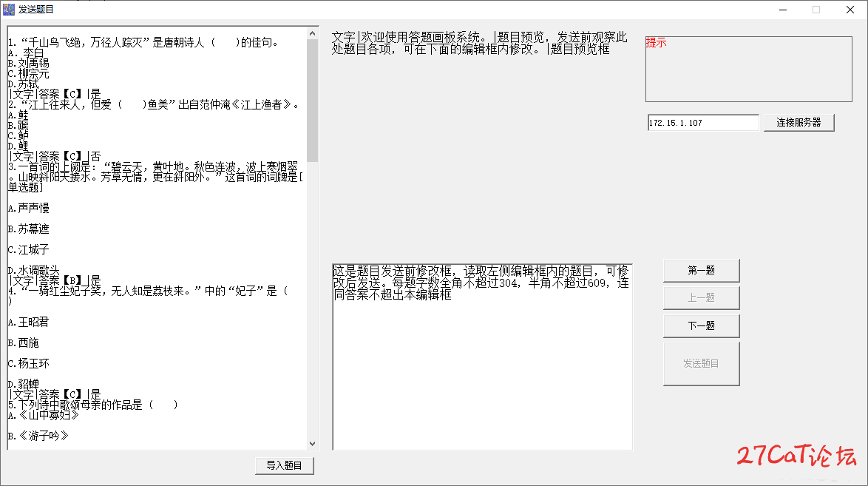Click option B.《游子吟》 in question 5
This screenshot has width=868, height=486.
pyautogui.click(x=38, y=436)
